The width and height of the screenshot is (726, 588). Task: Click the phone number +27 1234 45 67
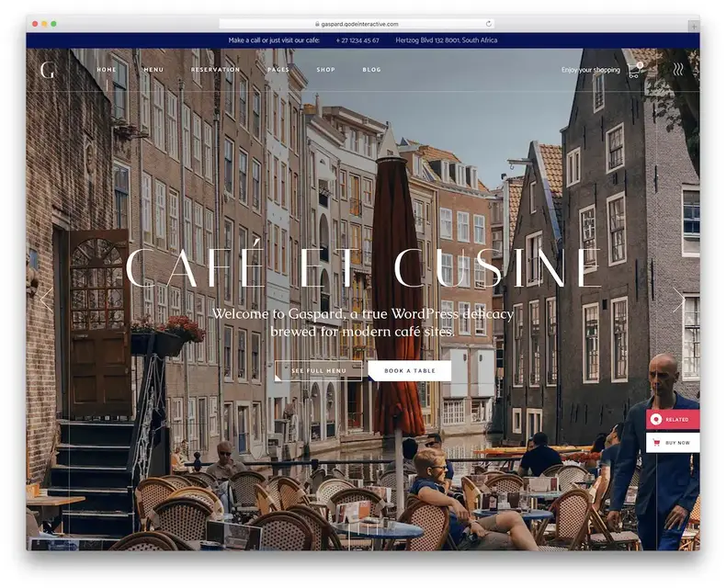[357, 40]
